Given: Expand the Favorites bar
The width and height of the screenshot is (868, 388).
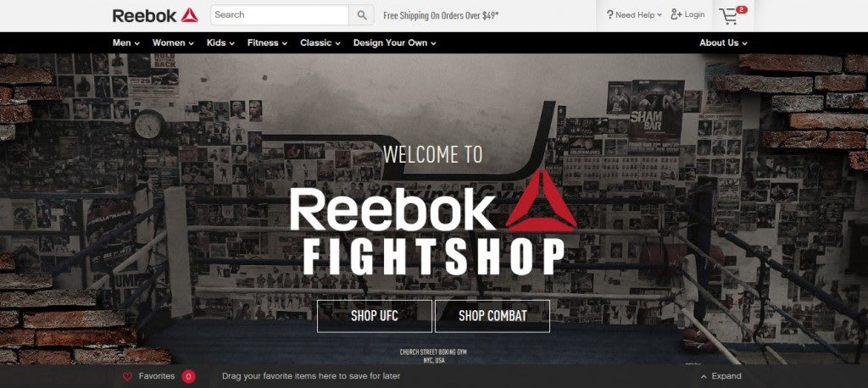Looking at the screenshot, I should tap(721, 376).
